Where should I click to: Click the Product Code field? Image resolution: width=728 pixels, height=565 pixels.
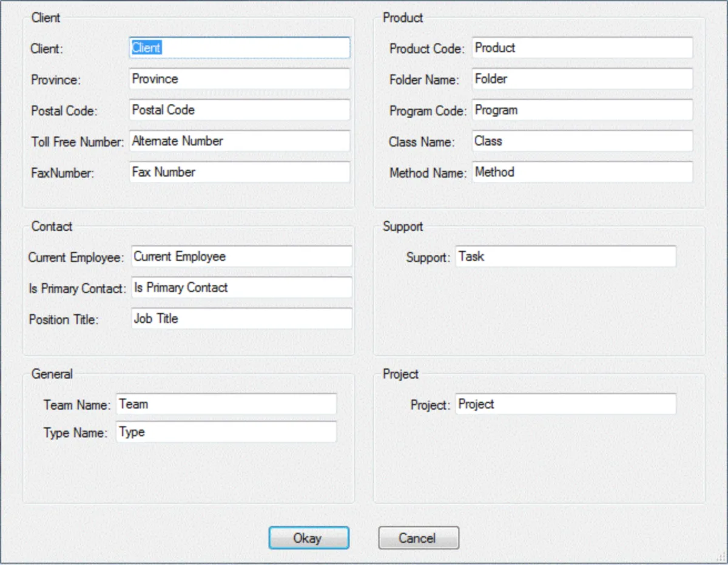(x=582, y=48)
